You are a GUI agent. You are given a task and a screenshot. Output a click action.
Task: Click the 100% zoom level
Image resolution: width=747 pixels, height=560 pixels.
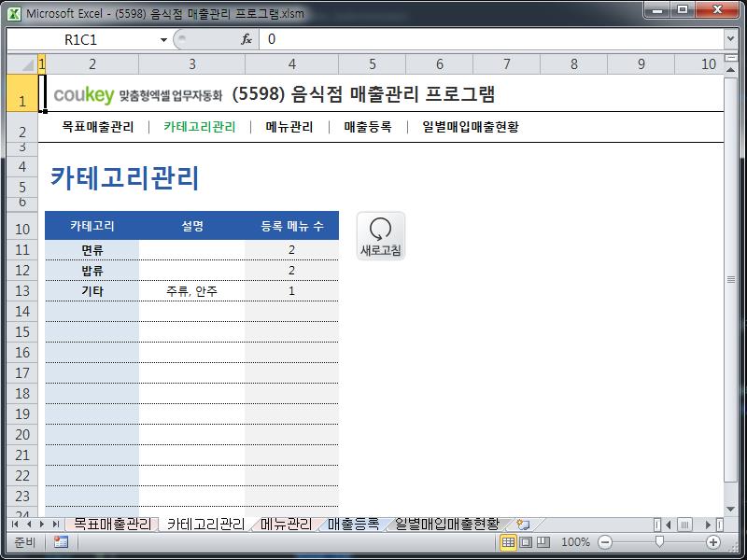click(575, 542)
